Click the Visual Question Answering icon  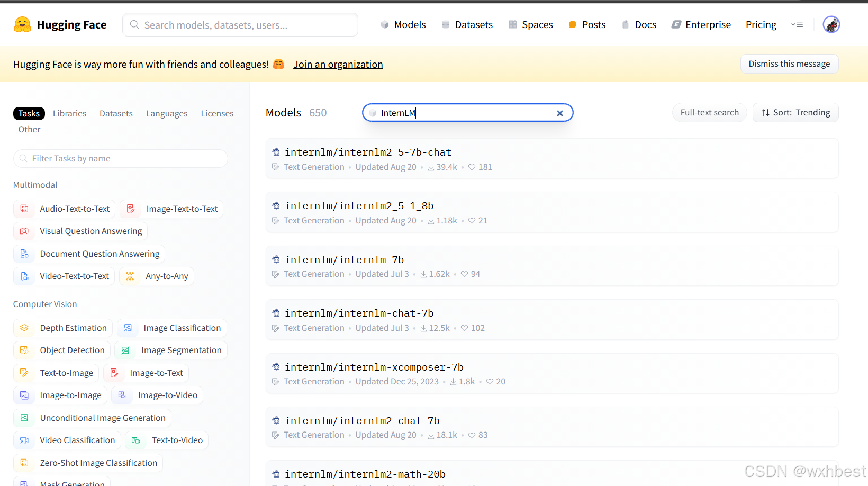(x=24, y=231)
